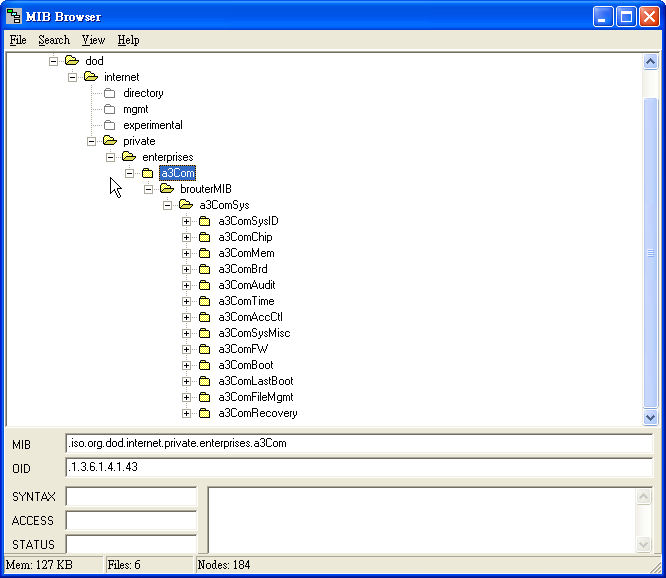The width and height of the screenshot is (666, 578).
Task: Select the a3ComRecovery tree label
Action: tap(258, 413)
